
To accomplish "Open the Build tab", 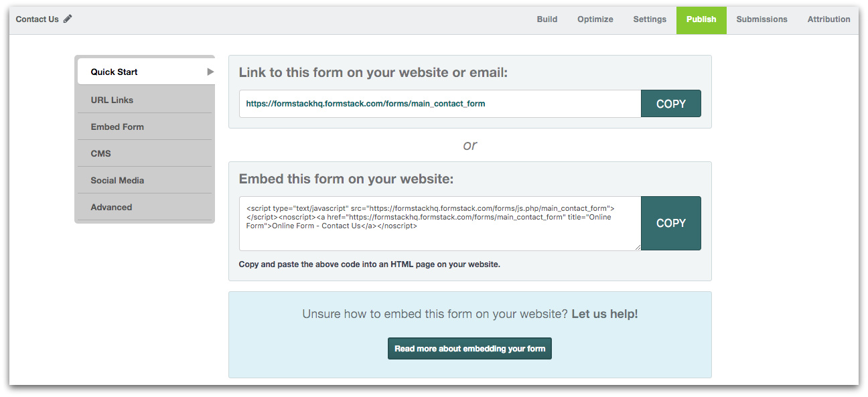I will click(x=547, y=19).
